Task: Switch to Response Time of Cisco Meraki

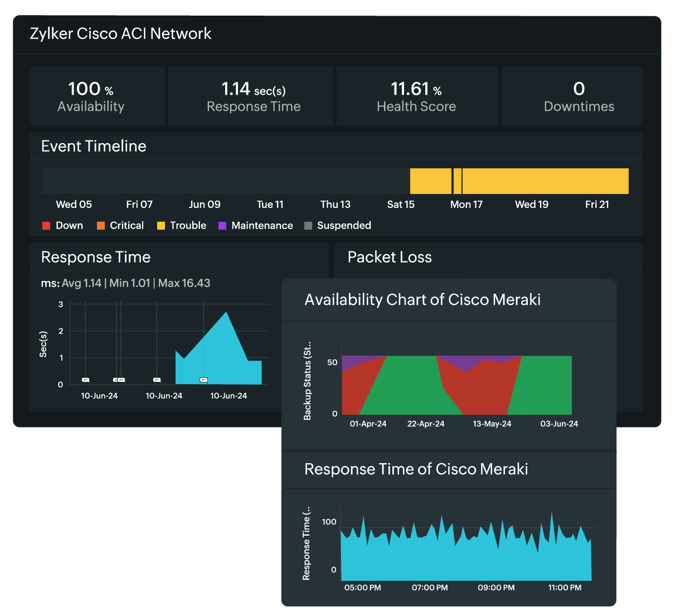Action: point(415,469)
